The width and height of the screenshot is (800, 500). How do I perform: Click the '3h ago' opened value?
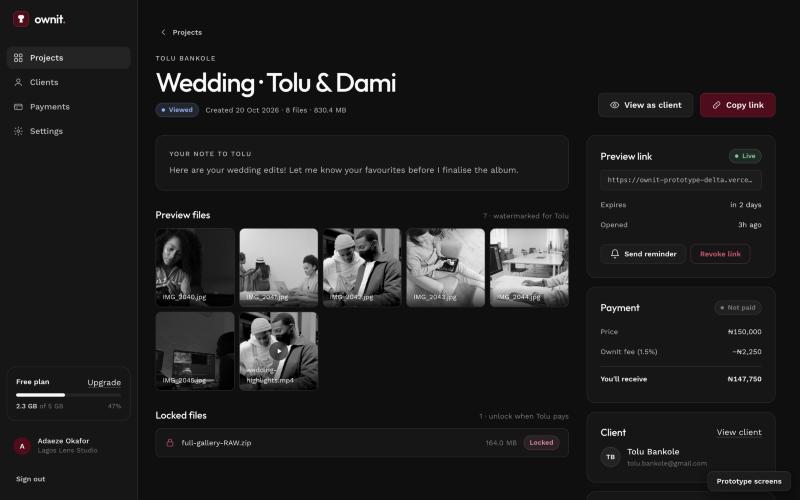(x=749, y=224)
